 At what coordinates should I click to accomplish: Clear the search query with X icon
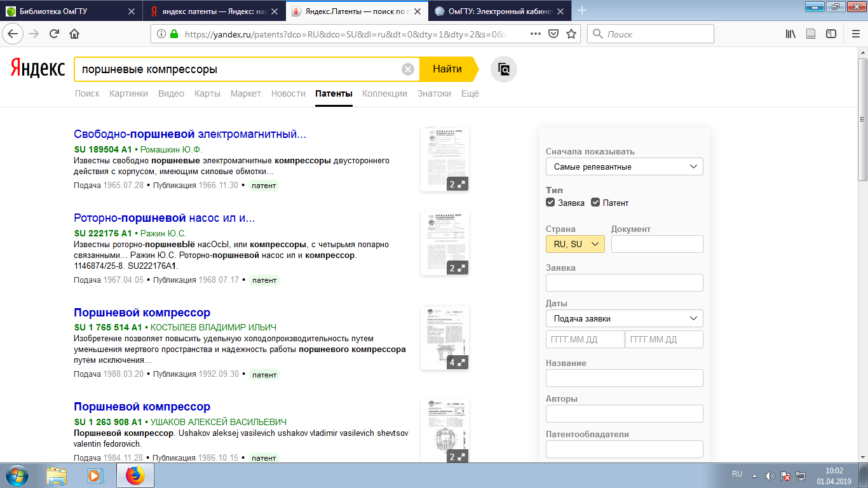tap(408, 69)
